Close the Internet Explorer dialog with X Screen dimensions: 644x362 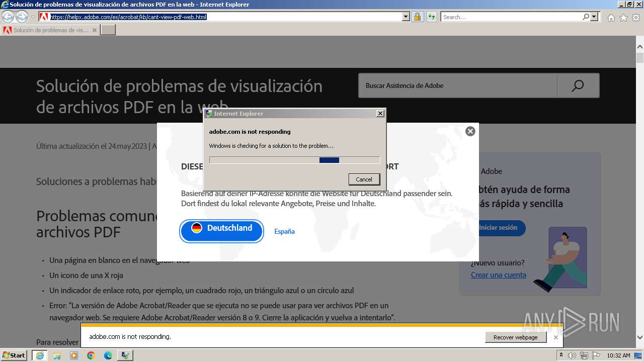tap(380, 114)
